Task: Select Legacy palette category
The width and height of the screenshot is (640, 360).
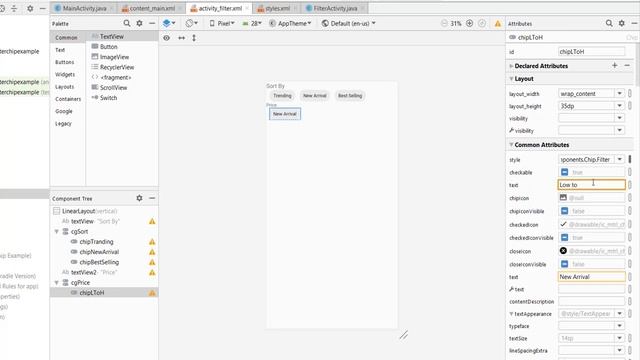Action: click(x=63, y=123)
